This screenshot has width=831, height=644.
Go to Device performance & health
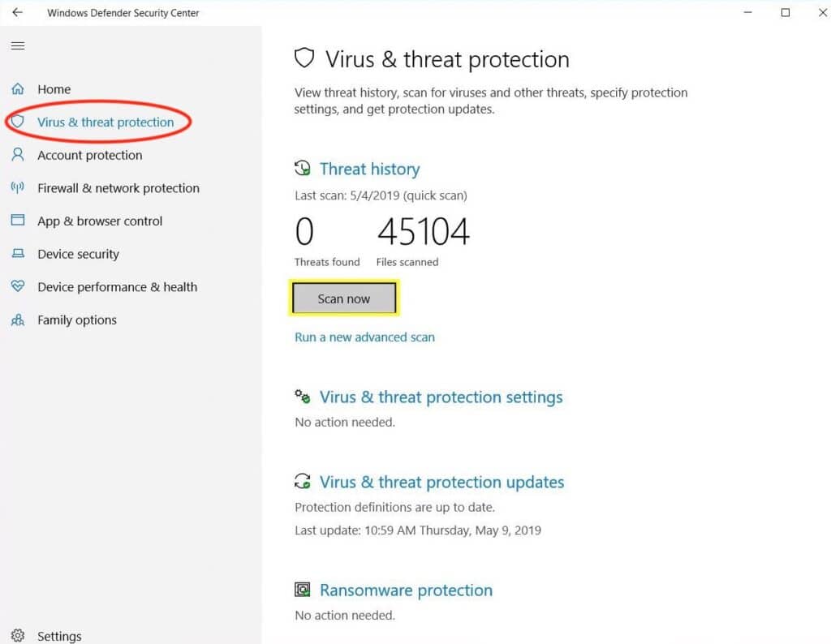(x=117, y=287)
